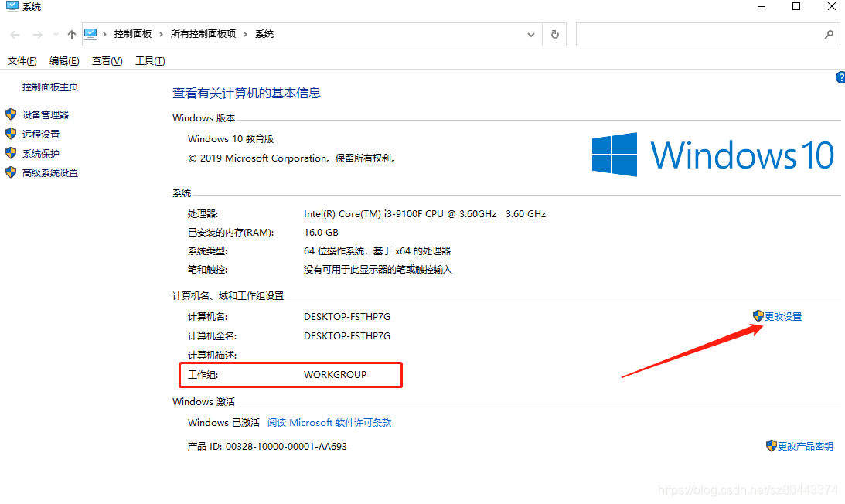Expand chevron after 所有控制面板项 breadcrumb
This screenshot has width=845, height=504.
point(245,34)
